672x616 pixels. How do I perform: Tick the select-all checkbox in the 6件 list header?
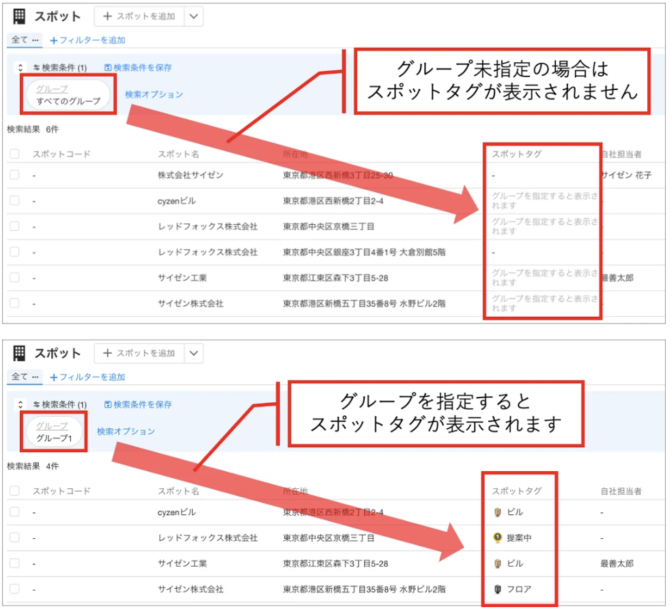(14, 154)
